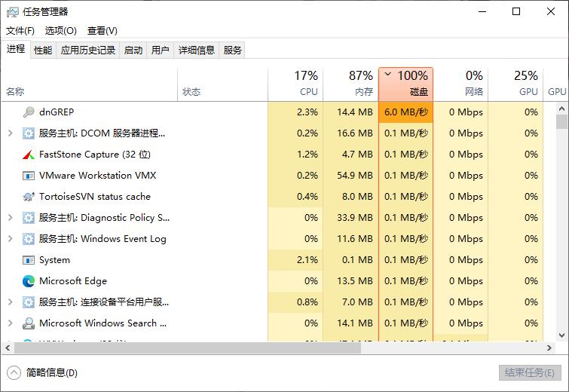Click the System process icon

29,260
